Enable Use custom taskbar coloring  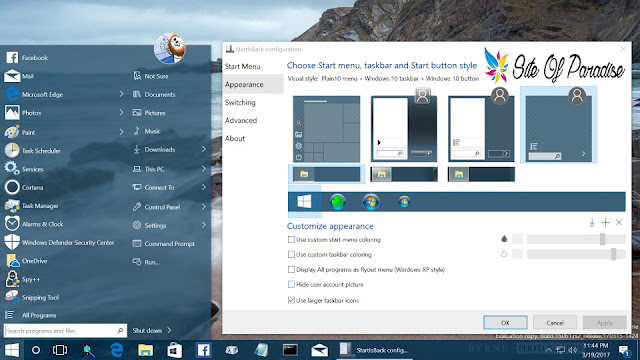pos(291,254)
